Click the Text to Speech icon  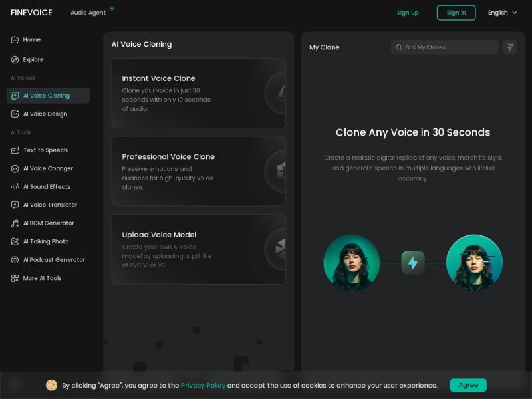click(15, 150)
